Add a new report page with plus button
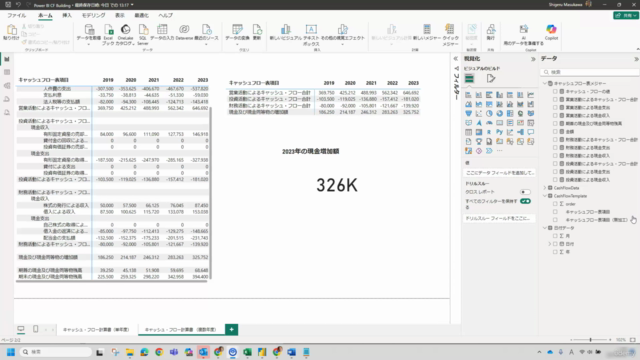 [231, 329]
